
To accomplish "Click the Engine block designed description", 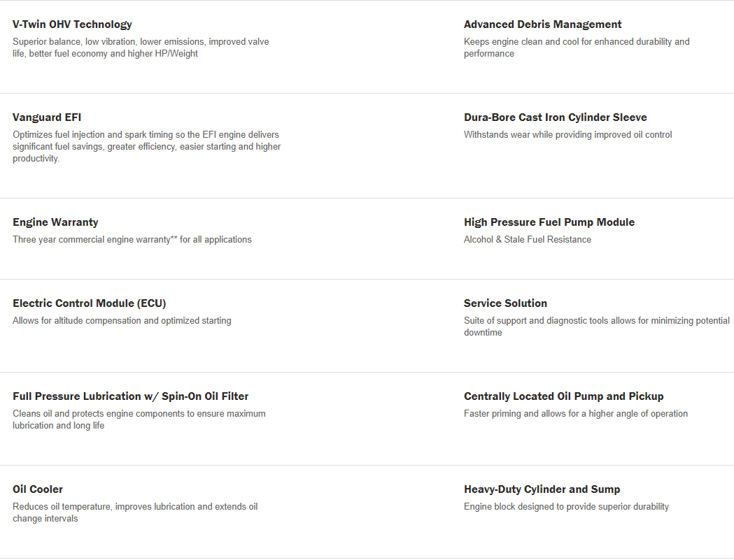I will click(566, 507).
